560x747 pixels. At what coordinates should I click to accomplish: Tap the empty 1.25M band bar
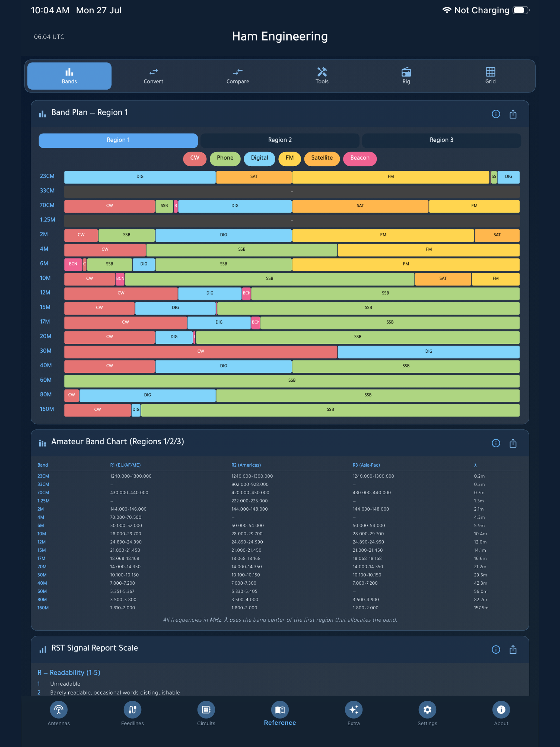tap(292, 220)
